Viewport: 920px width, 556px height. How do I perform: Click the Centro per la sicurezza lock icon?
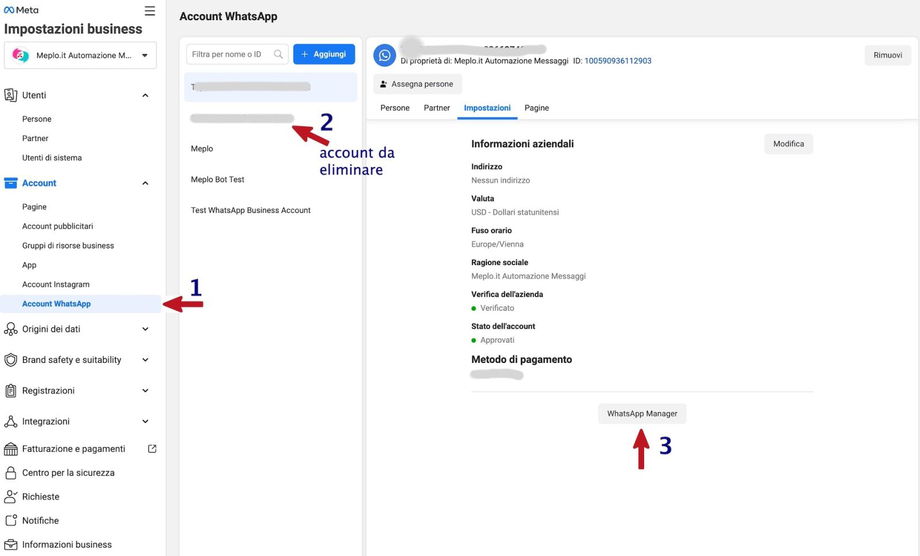point(11,473)
